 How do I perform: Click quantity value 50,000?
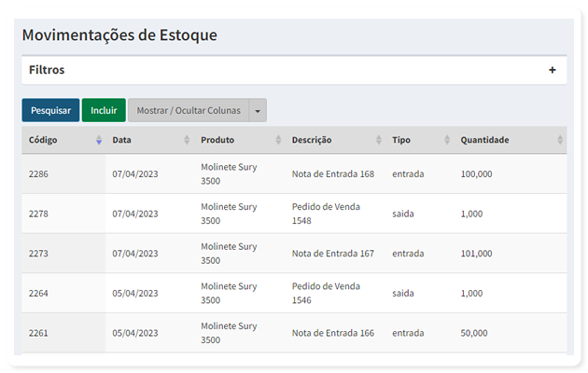474,333
